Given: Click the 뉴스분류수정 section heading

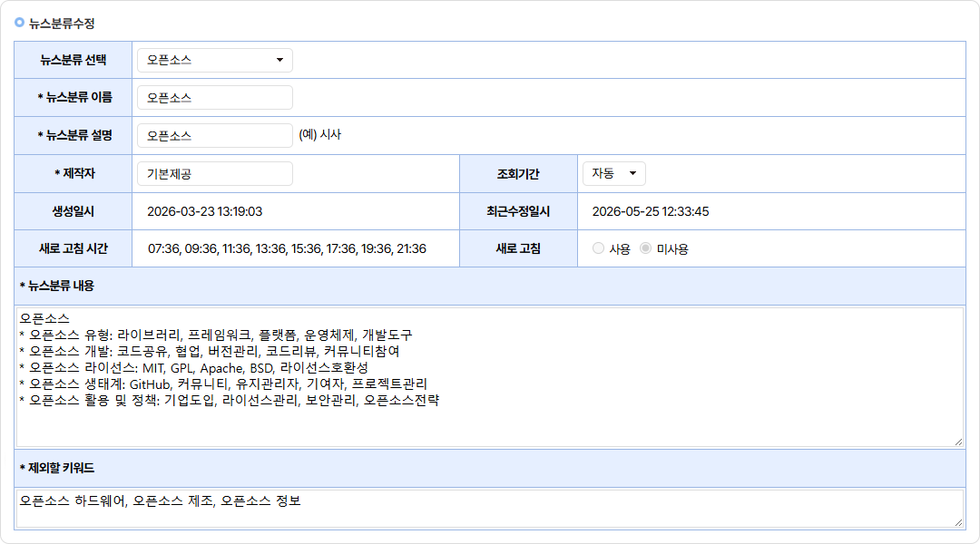Looking at the screenshot, I should pos(62,24).
